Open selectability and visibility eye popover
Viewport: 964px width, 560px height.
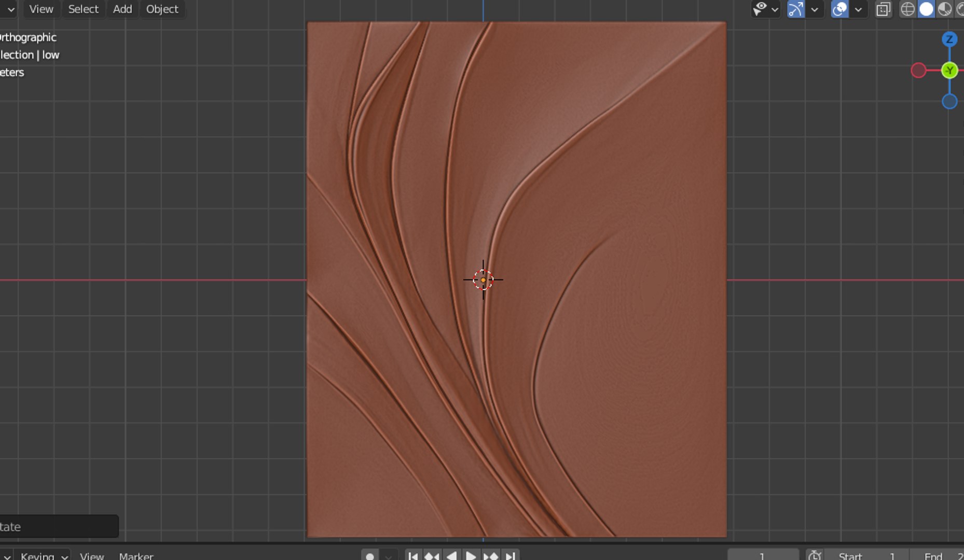click(x=765, y=9)
